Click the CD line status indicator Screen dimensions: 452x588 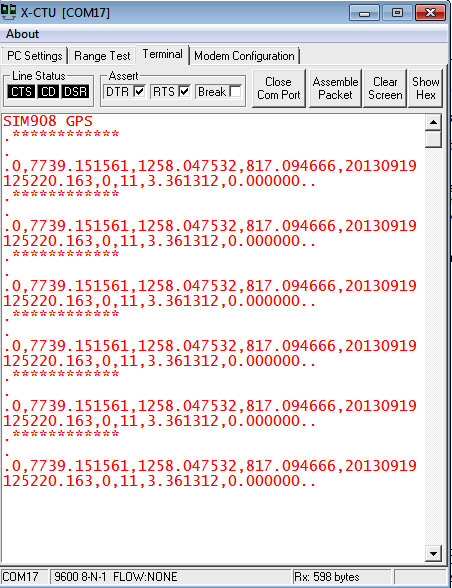point(48,92)
